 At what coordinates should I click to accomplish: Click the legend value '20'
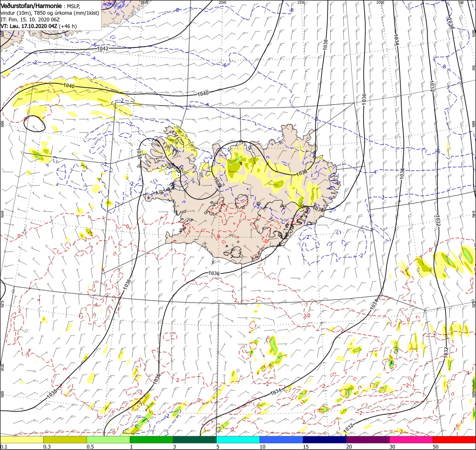349,447
